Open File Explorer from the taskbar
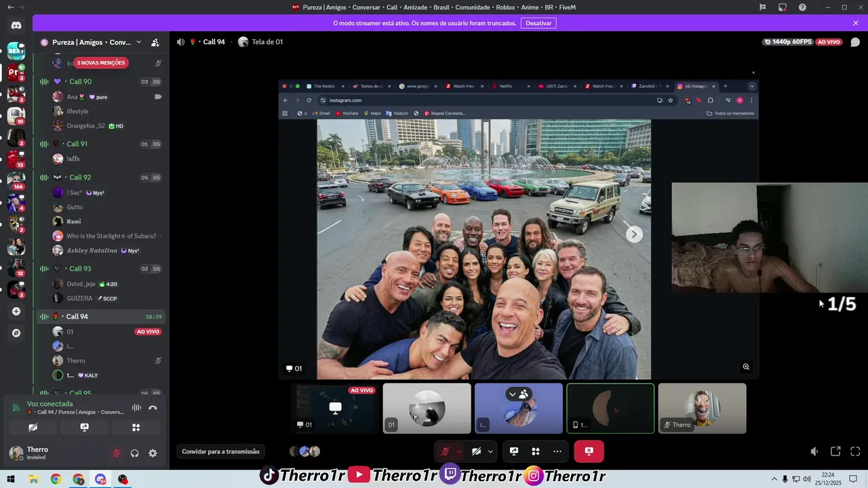Viewport: 868px width, 488px height. (33, 479)
